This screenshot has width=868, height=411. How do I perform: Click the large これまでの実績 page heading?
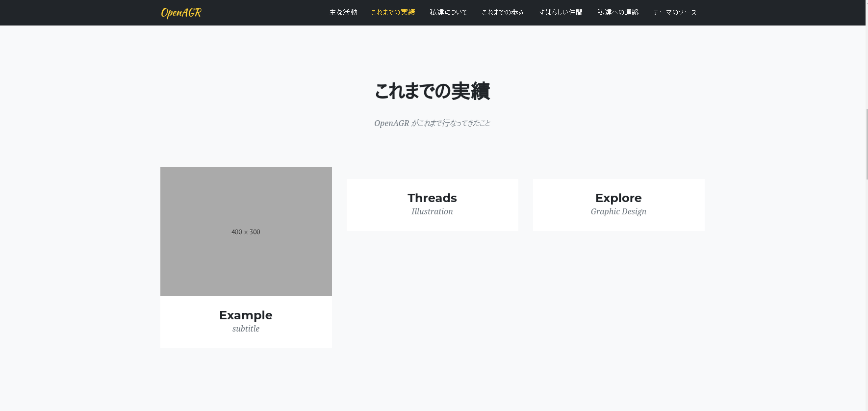(432, 91)
